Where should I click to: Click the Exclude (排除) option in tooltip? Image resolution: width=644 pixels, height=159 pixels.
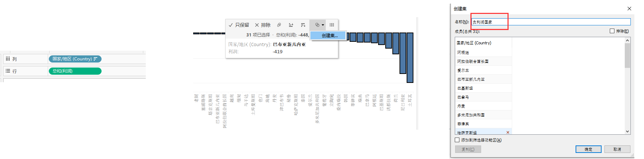[263, 25]
